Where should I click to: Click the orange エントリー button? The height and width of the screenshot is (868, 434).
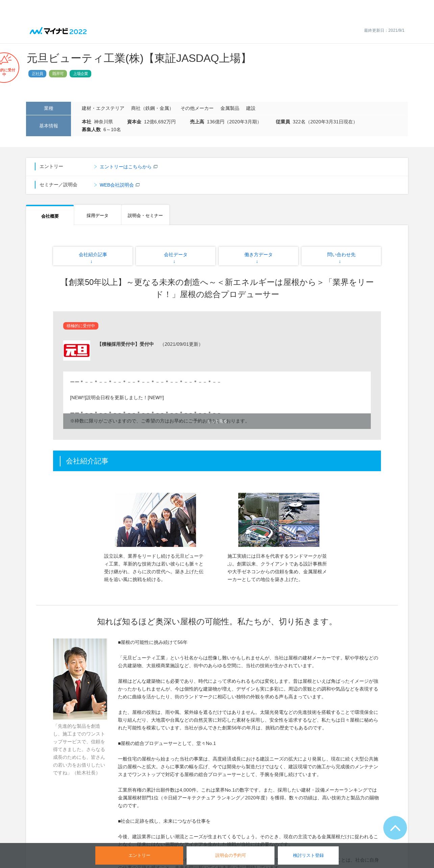[x=139, y=855]
